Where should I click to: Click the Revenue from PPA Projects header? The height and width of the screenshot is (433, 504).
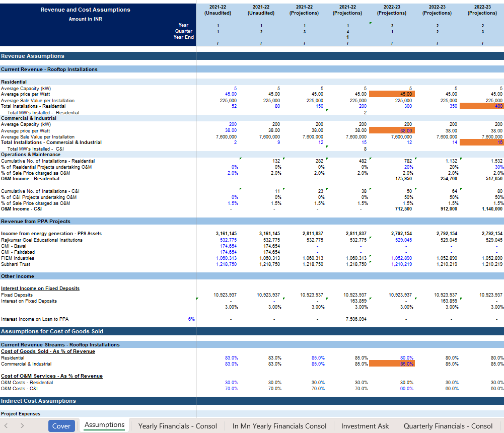(x=36, y=221)
